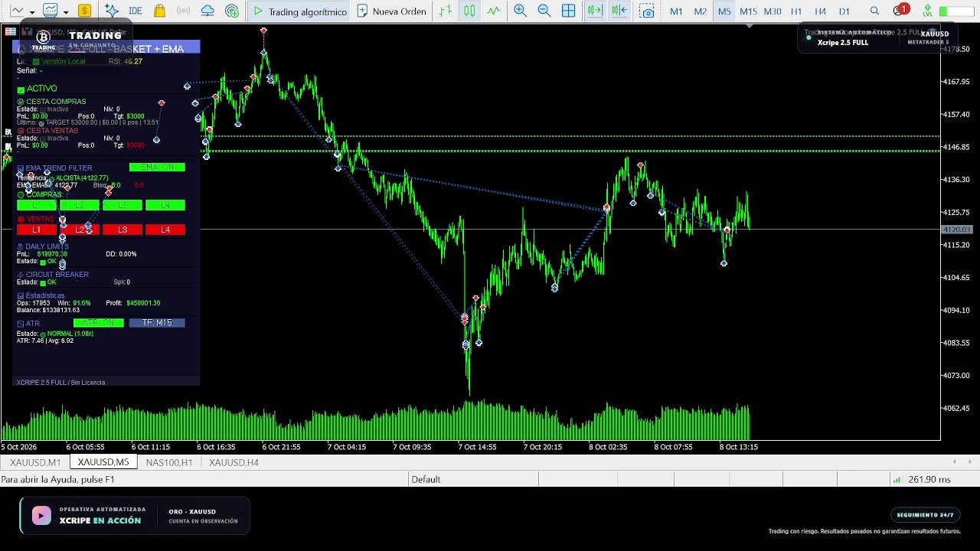
Task: Click the Trading algorítmico button
Action: point(300,11)
